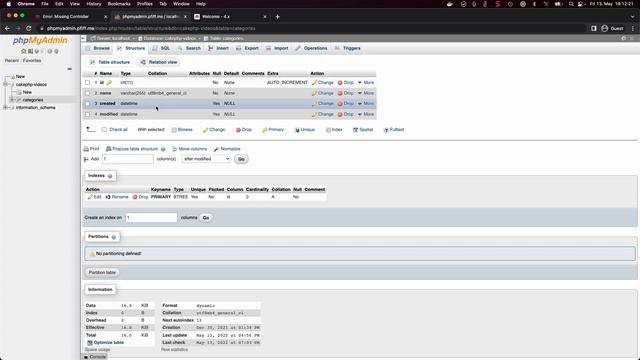
Task: Click Unique icon in With selected row
Action: 297,130
